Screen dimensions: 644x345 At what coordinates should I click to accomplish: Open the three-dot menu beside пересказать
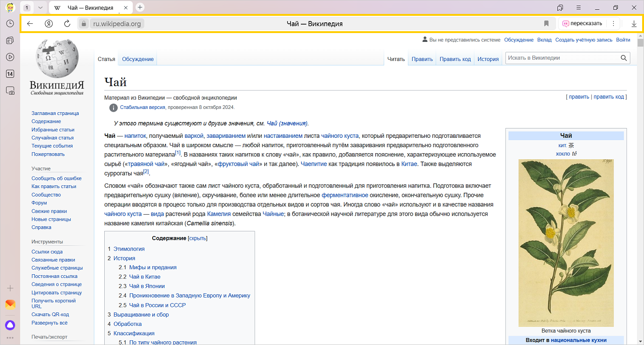click(x=613, y=23)
